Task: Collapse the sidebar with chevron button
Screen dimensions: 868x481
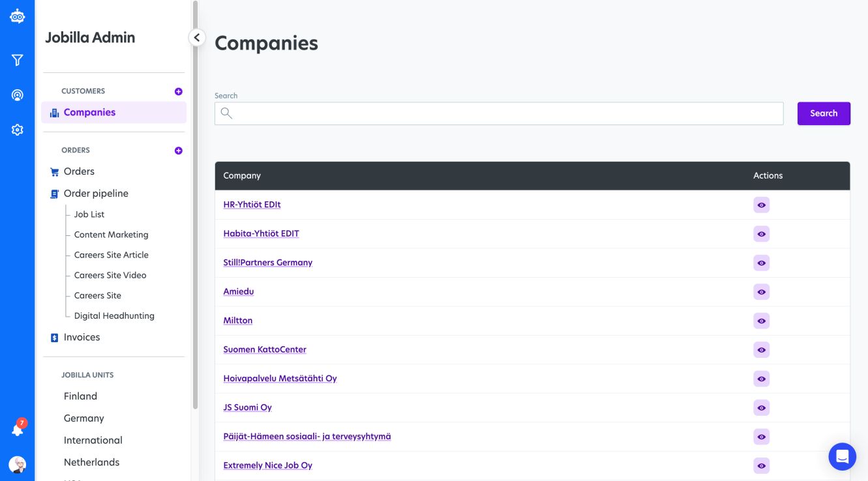Action: (x=197, y=38)
